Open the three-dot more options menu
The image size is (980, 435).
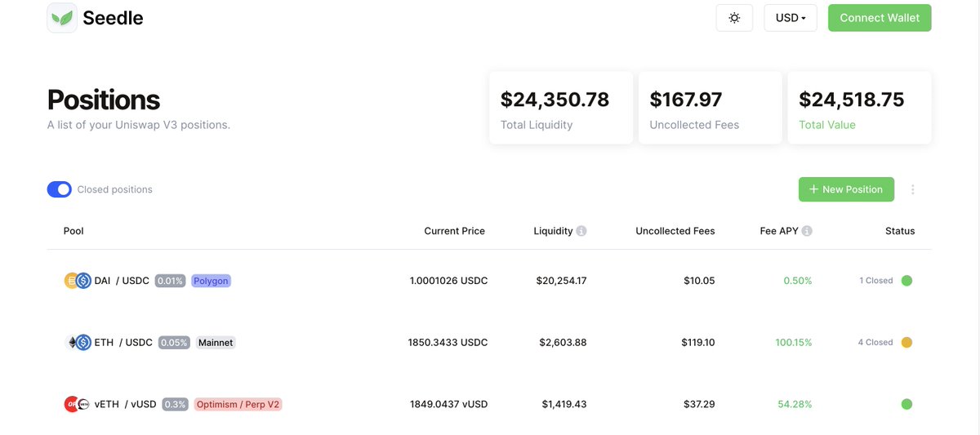[x=913, y=189]
